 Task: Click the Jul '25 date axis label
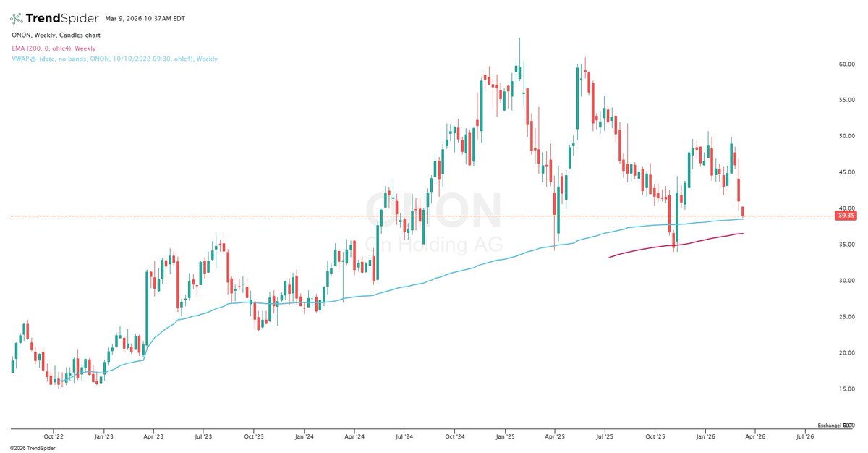coord(605,437)
